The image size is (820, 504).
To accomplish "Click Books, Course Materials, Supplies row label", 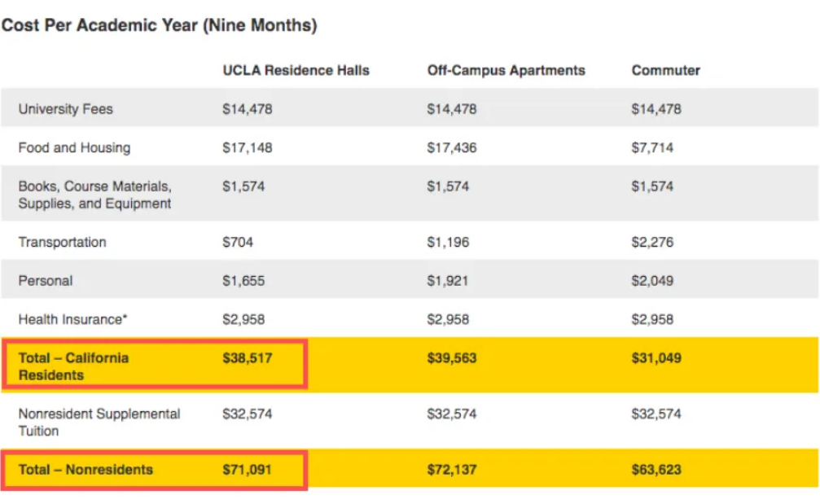I will (x=95, y=195).
